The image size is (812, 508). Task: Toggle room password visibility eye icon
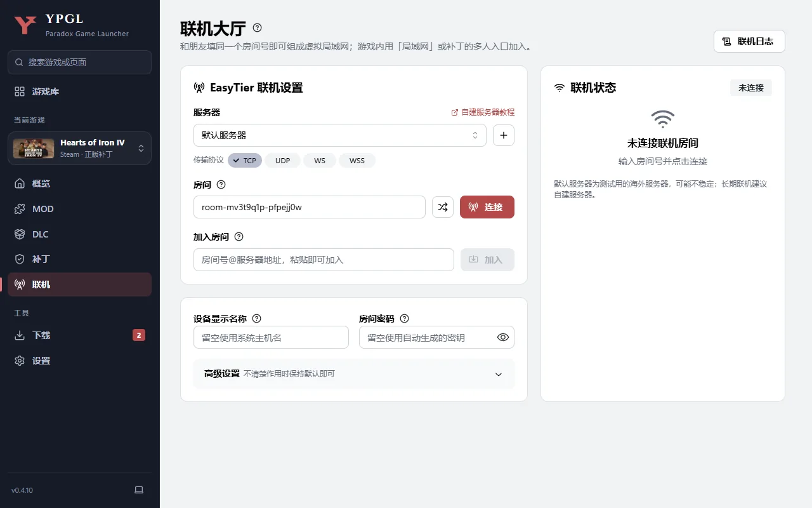(x=503, y=337)
